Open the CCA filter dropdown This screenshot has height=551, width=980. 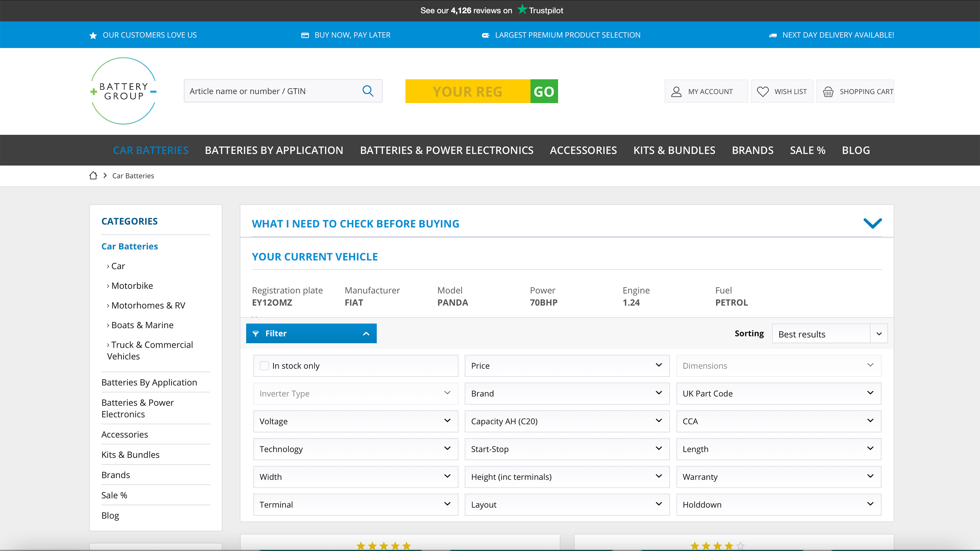778,421
